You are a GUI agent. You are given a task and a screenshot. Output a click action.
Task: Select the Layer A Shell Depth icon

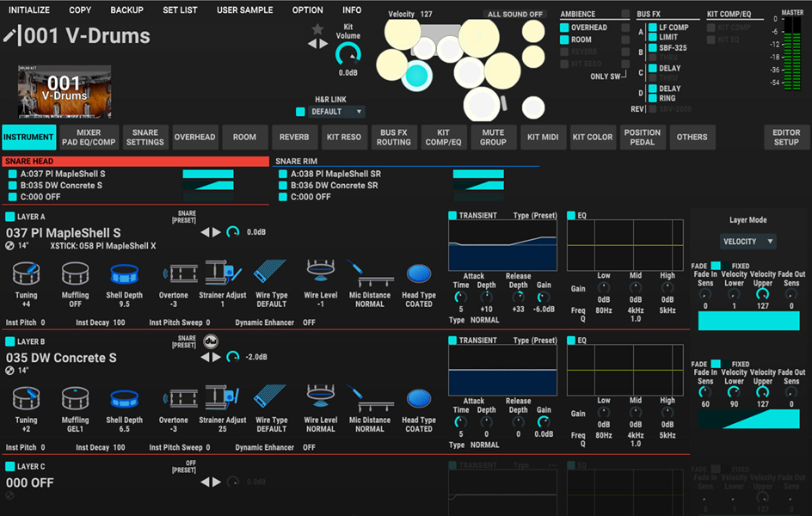click(125, 274)
